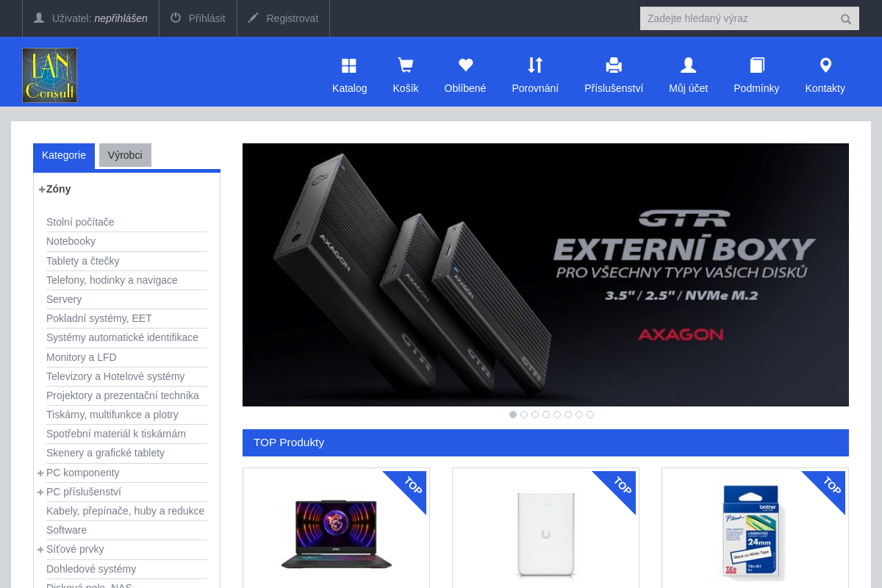Open Telefony, hodinky a navigace category

112,280
